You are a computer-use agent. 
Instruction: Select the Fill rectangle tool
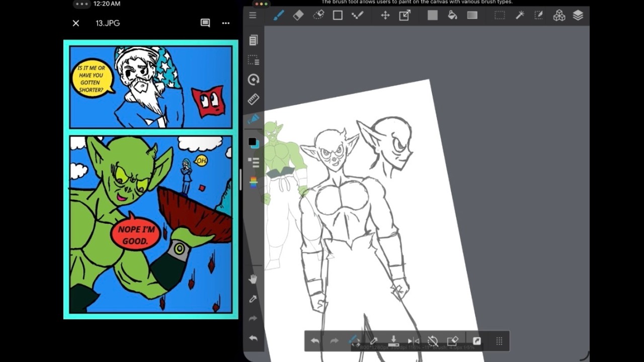click(433, 15)
